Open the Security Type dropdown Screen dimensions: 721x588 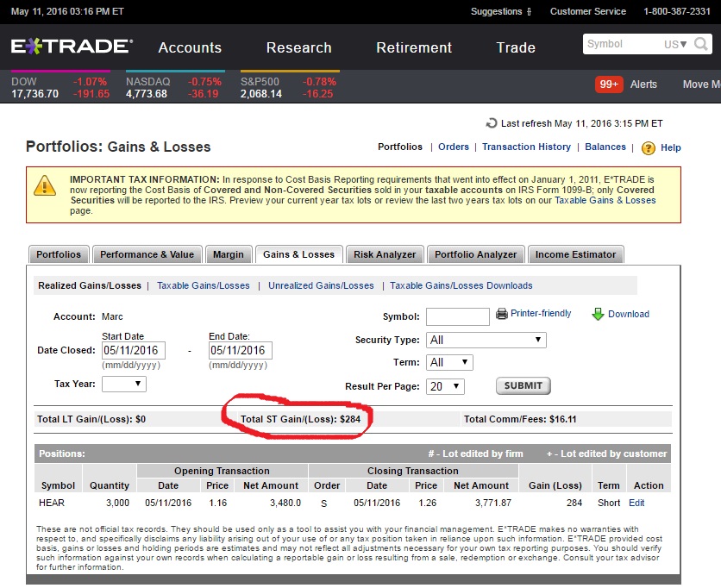coord(486,340)
